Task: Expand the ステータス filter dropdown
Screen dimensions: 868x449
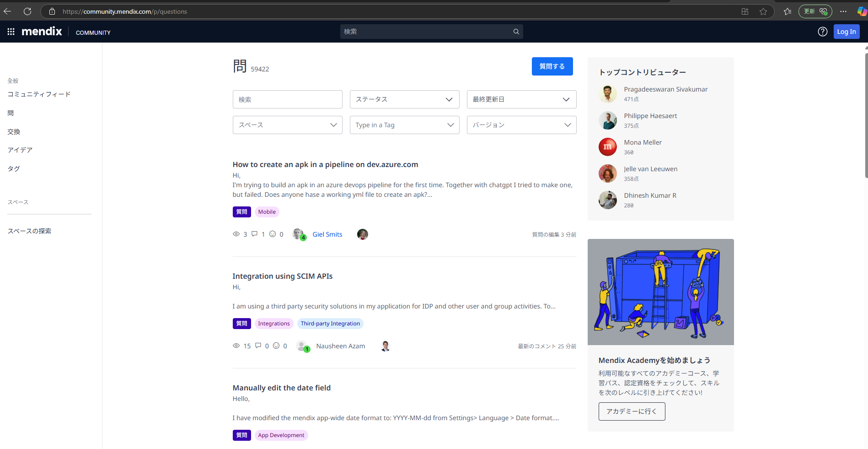Action: pyautogui.click(x=404, y=99)
